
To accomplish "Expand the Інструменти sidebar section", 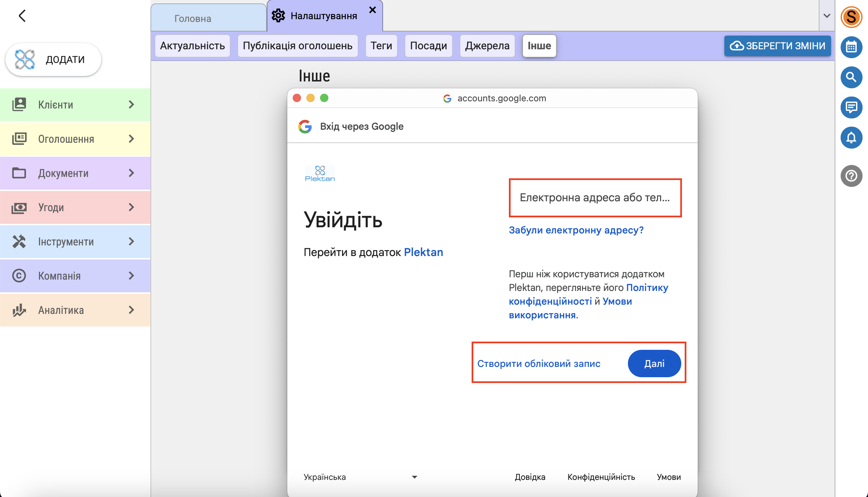I will pyautogui.click(x=75, y=242).
